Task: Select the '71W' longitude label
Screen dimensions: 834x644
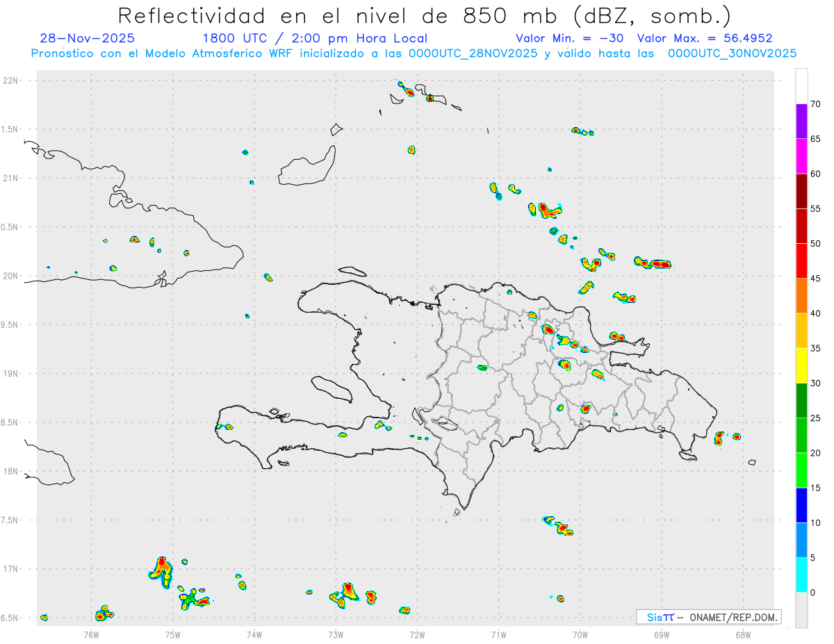Action: click(x=498, y=634)
